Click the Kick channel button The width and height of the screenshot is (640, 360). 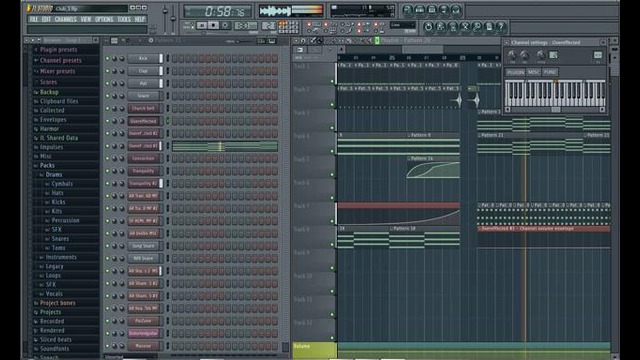(143, 59)
